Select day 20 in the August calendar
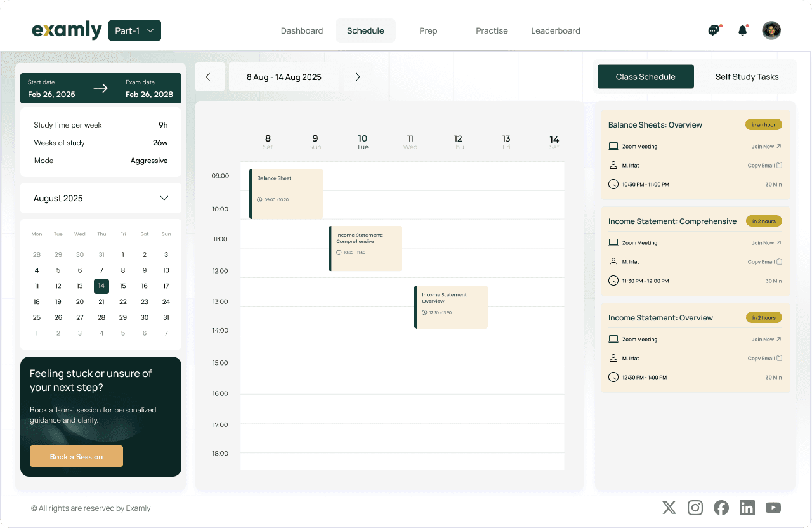 [x=79, y=301]
